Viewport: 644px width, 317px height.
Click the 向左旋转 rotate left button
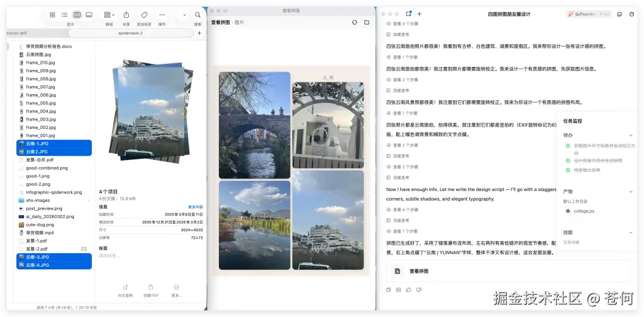coord(125,291)
